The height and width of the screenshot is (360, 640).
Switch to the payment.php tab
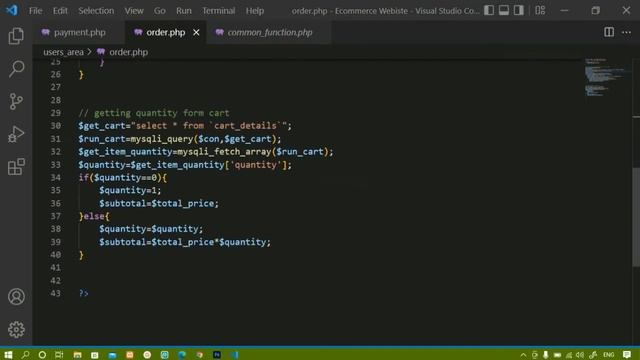(x=79, y=32)
